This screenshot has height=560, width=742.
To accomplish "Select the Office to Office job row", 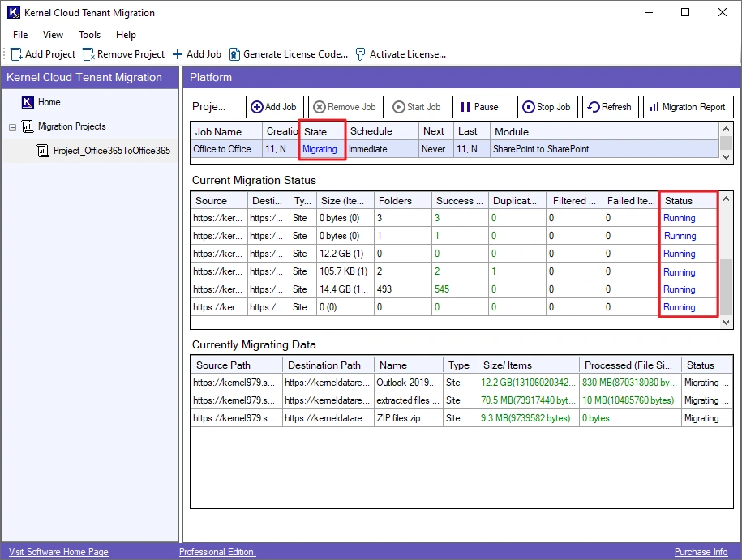I will (x=227, y=149).
